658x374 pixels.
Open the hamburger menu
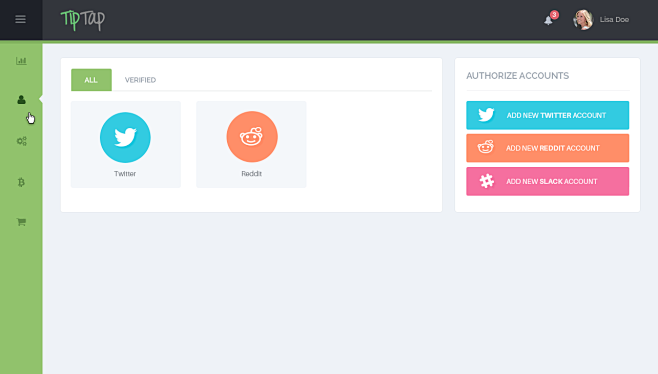tap(21, 19)
